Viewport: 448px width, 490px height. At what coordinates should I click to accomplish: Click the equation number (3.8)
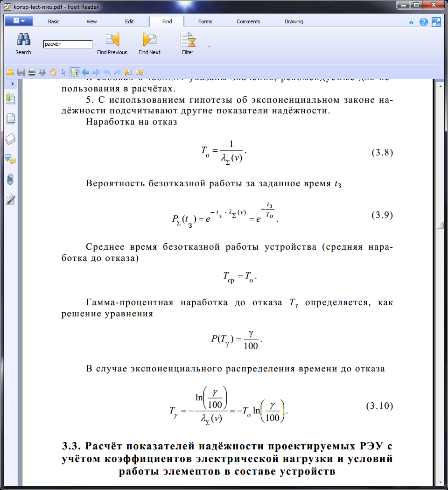(382, 152)
